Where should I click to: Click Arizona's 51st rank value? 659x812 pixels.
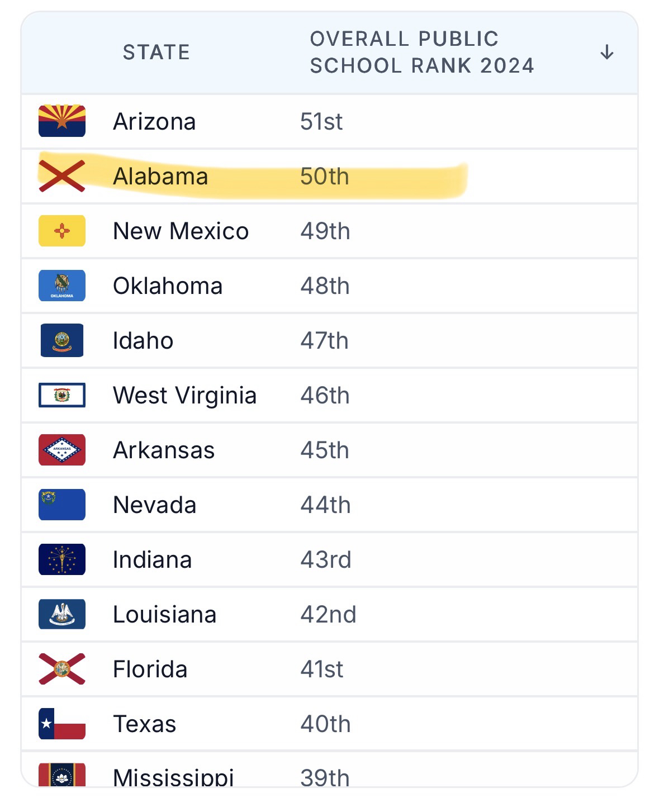(x=321, y=122)
